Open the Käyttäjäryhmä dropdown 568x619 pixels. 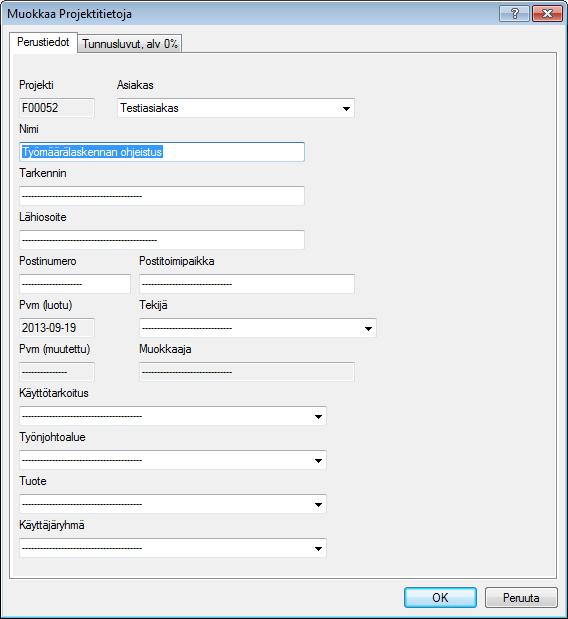pos(318,548)
